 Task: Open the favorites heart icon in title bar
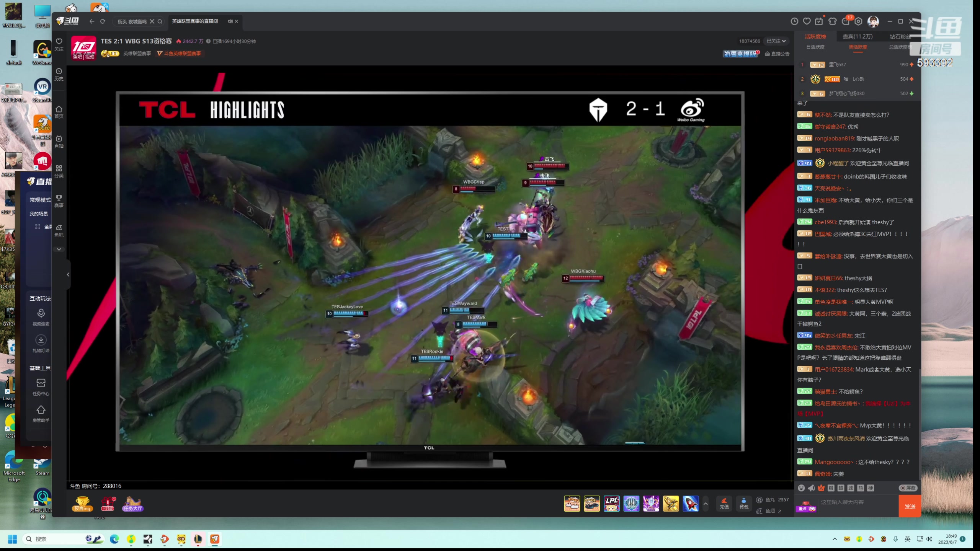807,21
